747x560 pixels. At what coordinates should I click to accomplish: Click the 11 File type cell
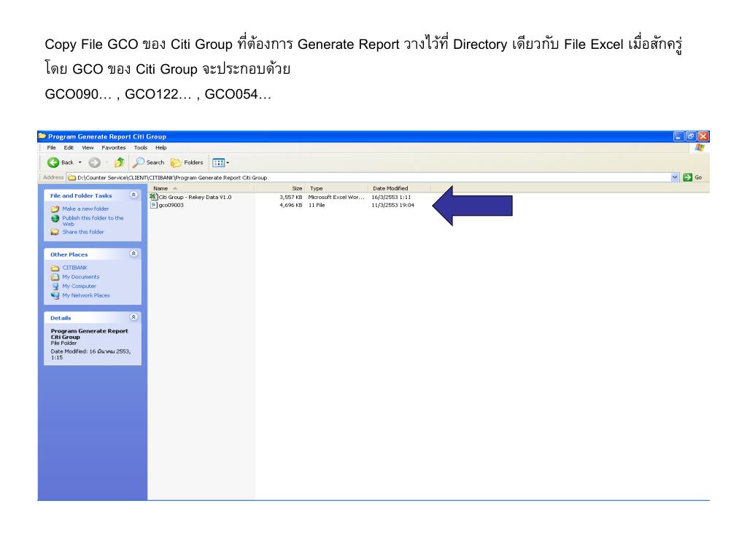click(x=317, y=205)
